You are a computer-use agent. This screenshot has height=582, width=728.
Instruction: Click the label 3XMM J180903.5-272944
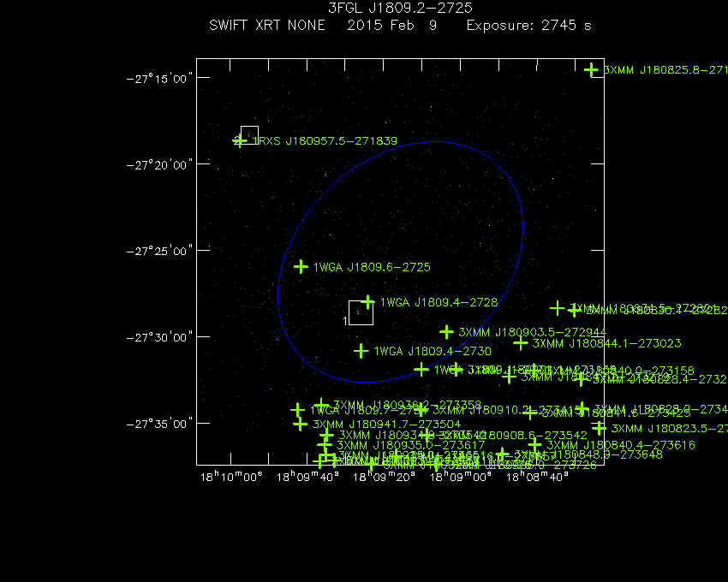click(533, 332)
